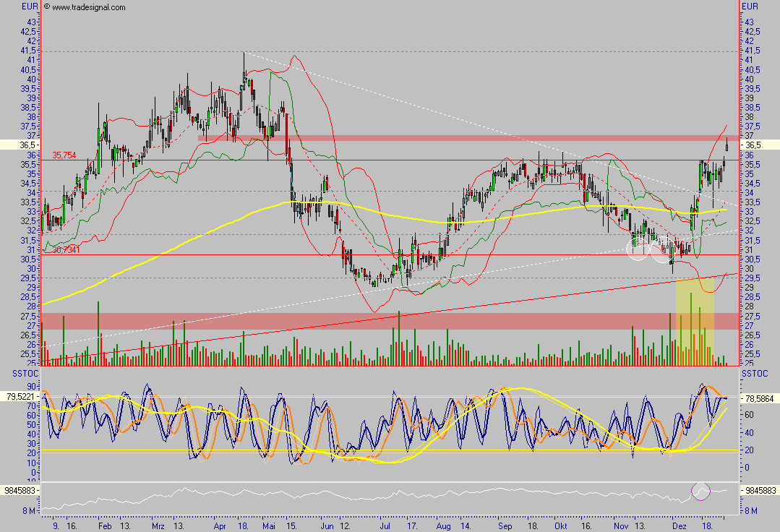Click the red 35,754 resistance level label
The image size is (780, 532).
pyautogui.click(x=64, y=155)
